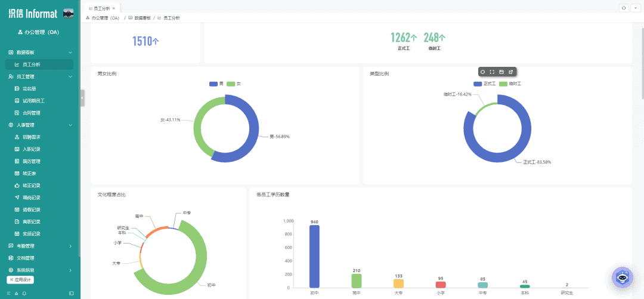Toggle the 女 legend series in the 男女比例 chart

[x=234, y=84]
